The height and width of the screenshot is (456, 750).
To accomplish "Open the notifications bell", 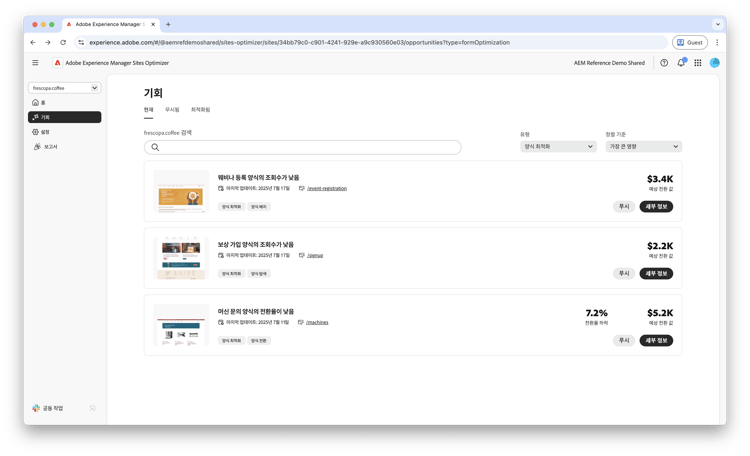I will coord(681,63).
